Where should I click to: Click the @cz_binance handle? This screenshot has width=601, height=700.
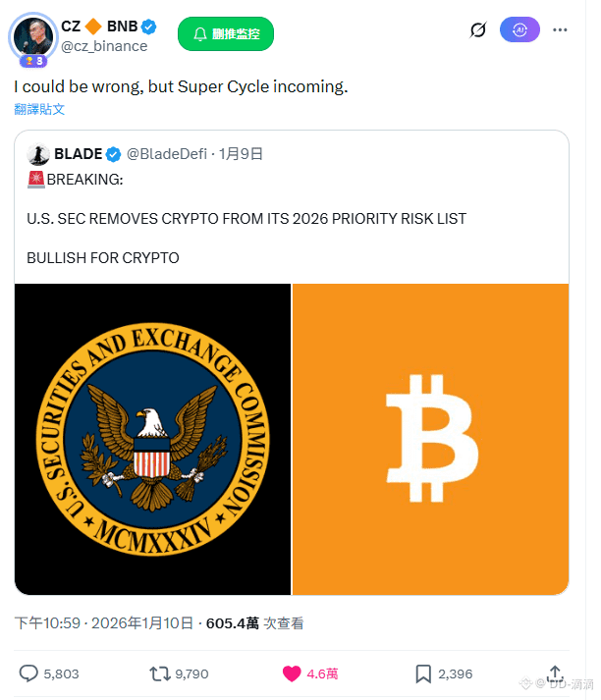pyautogui.click(x=105, y=46)
